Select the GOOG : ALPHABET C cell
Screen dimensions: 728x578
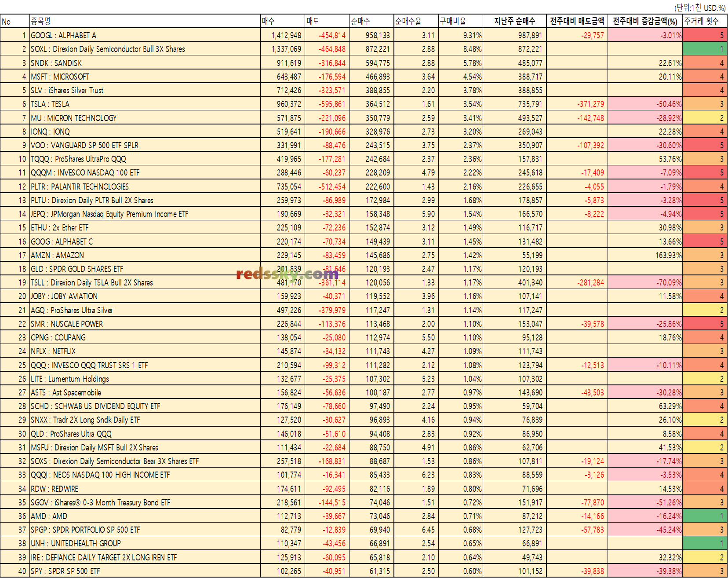(x=145, y=241)
